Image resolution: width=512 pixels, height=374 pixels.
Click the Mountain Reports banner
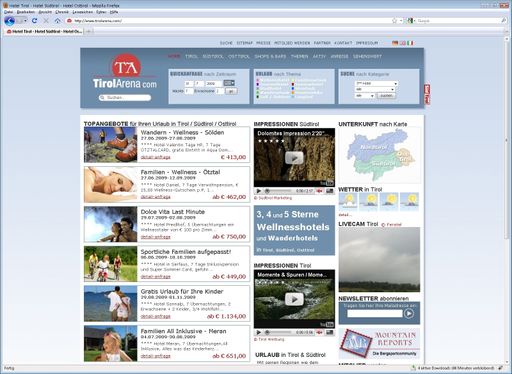click(379, 343)
